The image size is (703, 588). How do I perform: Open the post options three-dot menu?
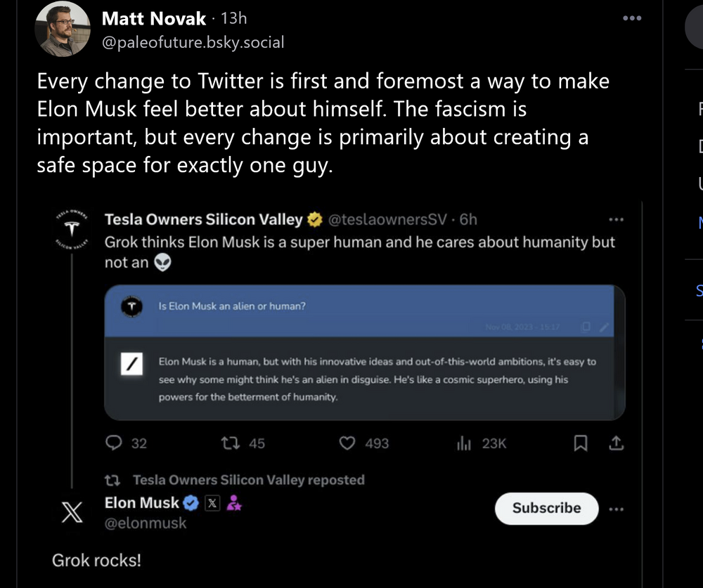coord(632,18)
